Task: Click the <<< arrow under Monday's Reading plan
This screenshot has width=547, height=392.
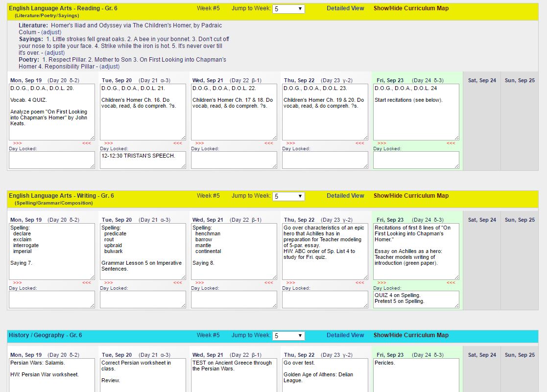Action: (x=87, y=143)
